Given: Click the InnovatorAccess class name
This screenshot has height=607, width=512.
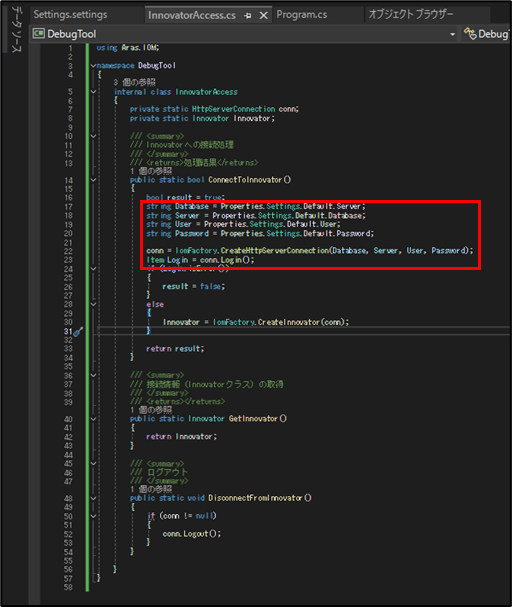Looking at the screenshot, I should pyautogui.click(x=206, y=92).
